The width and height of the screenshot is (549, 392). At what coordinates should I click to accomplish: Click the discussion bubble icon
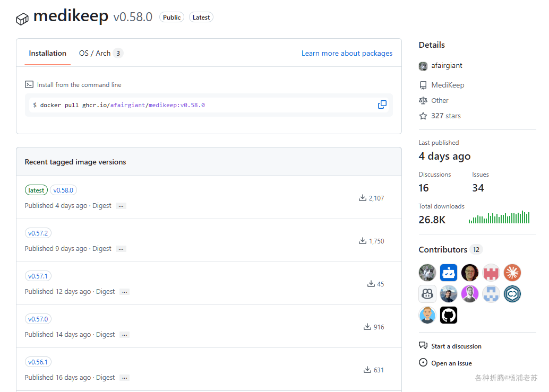point(423,345)
